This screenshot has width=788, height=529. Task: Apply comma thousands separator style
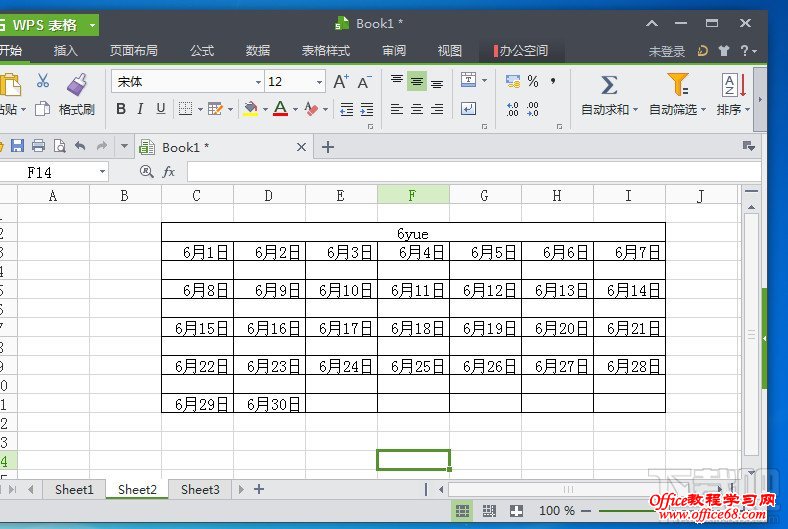pos(553,80)
